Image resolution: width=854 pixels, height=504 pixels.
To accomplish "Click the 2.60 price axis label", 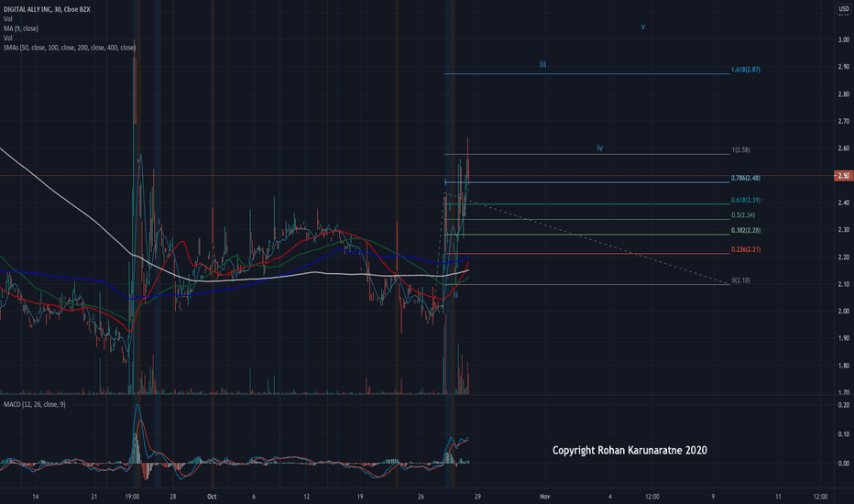I will click(844, 148).
